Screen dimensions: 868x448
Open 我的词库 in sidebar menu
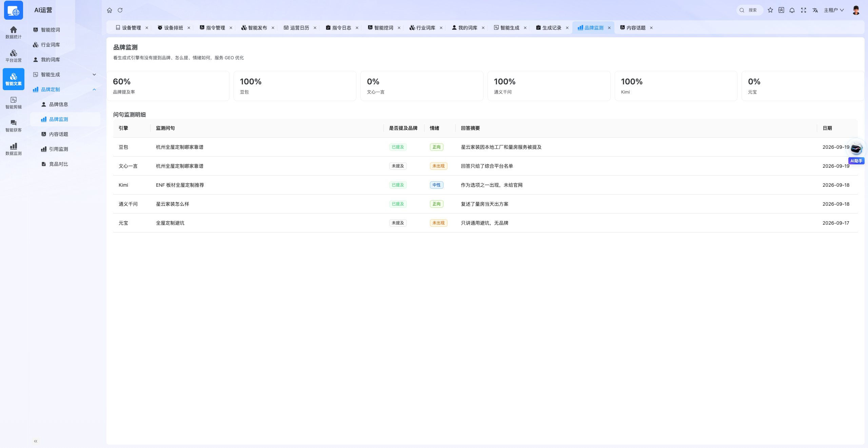[65, 60]
